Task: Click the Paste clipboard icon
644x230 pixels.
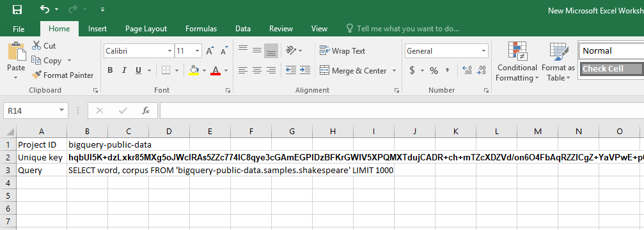Action: point(17,51)
